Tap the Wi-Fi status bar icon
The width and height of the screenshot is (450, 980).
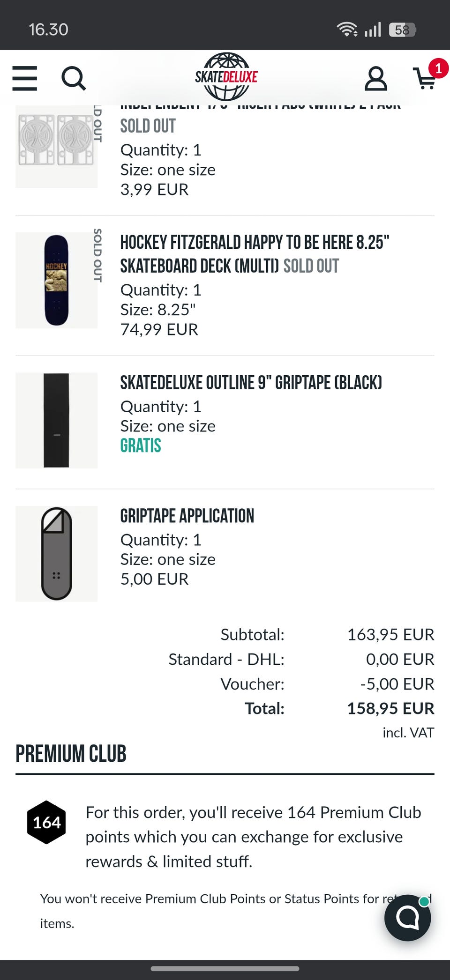coord(347,30)
